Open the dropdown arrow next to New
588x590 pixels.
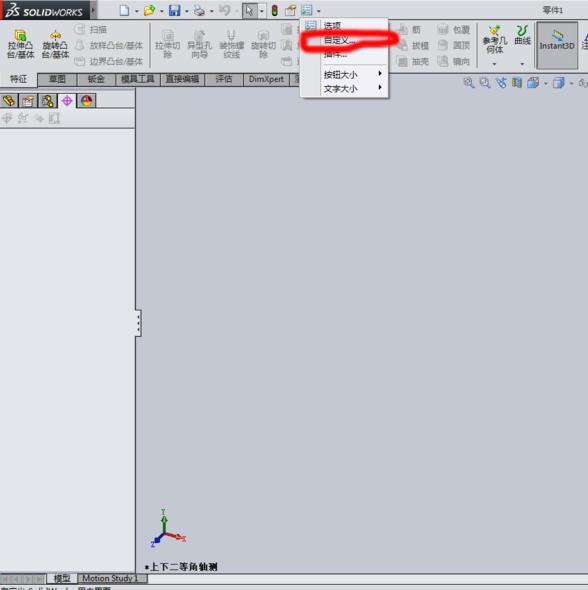coord(137,11)
